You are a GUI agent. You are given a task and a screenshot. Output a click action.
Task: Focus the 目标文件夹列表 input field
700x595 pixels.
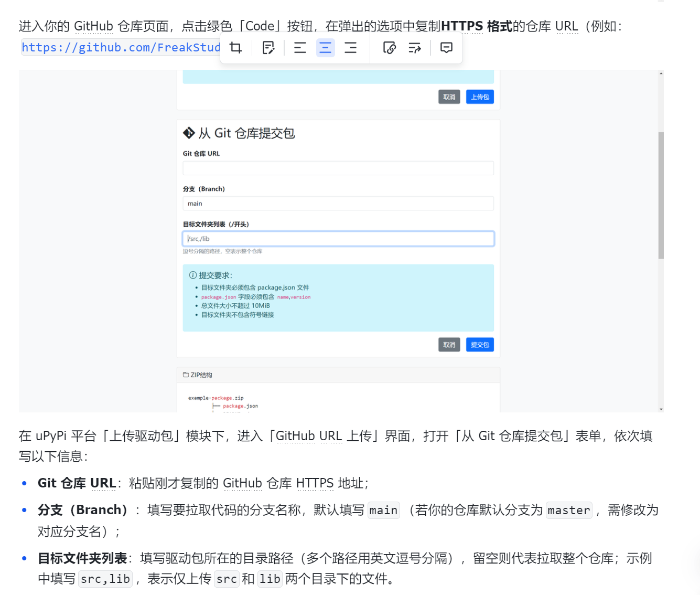pos(338,239)
